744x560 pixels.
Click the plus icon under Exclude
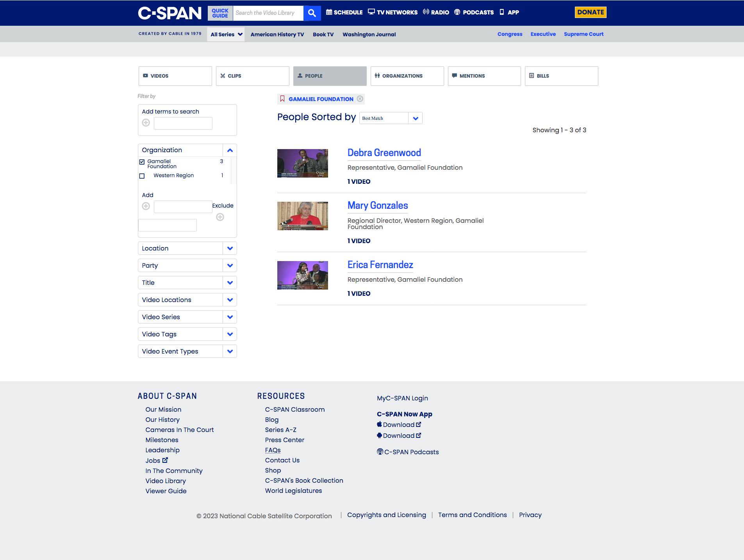[220, 217]
